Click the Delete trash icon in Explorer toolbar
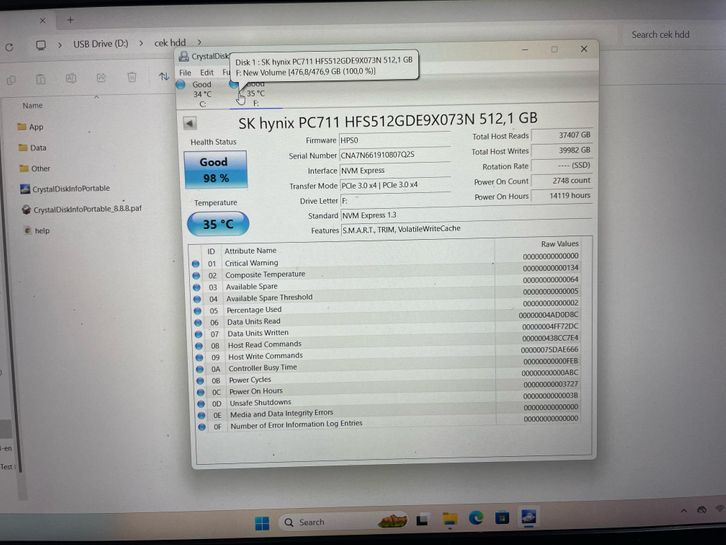The image size is (726, 545). (132, 77)
